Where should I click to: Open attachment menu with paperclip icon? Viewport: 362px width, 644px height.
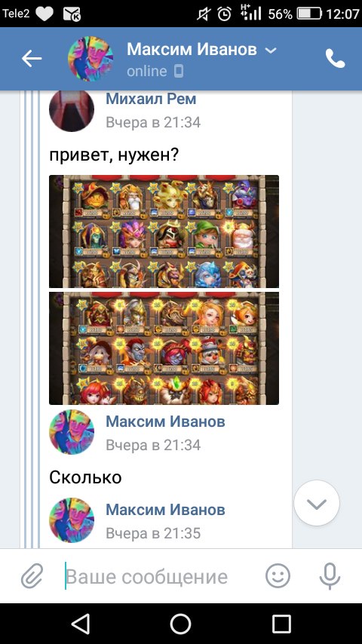point(32,576)
